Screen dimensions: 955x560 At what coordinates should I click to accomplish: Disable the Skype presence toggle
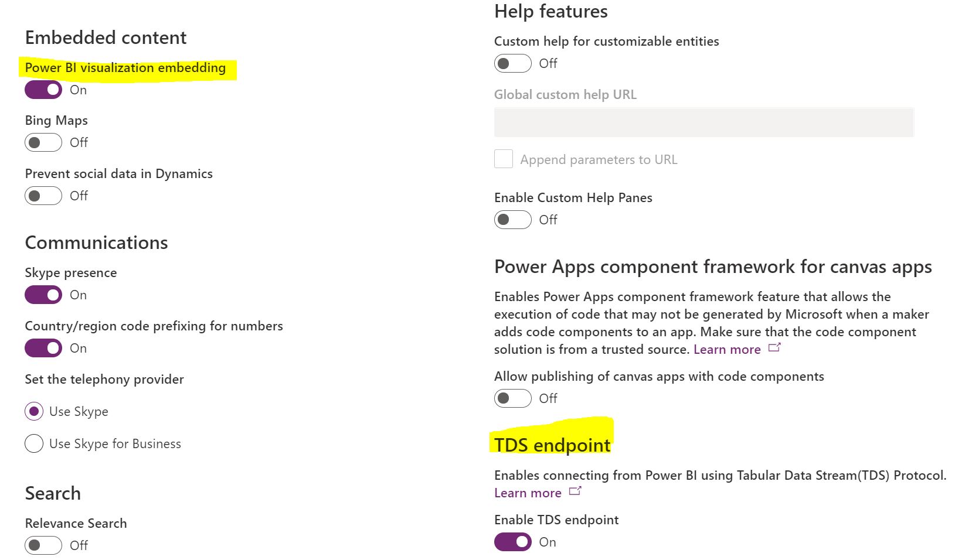[43, 295]
